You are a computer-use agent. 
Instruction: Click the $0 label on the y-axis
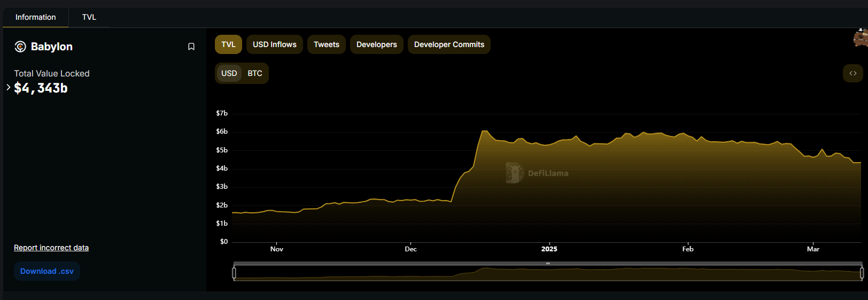224,242
